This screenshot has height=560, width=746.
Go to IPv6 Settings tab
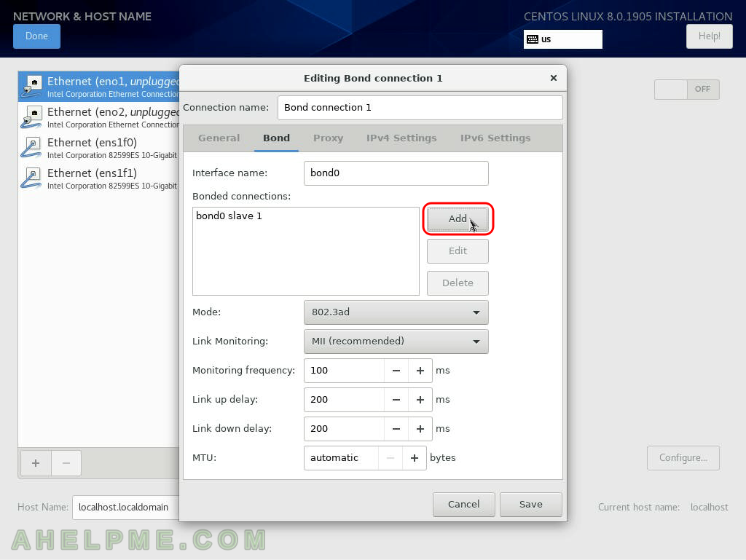[x=495, y=138]
